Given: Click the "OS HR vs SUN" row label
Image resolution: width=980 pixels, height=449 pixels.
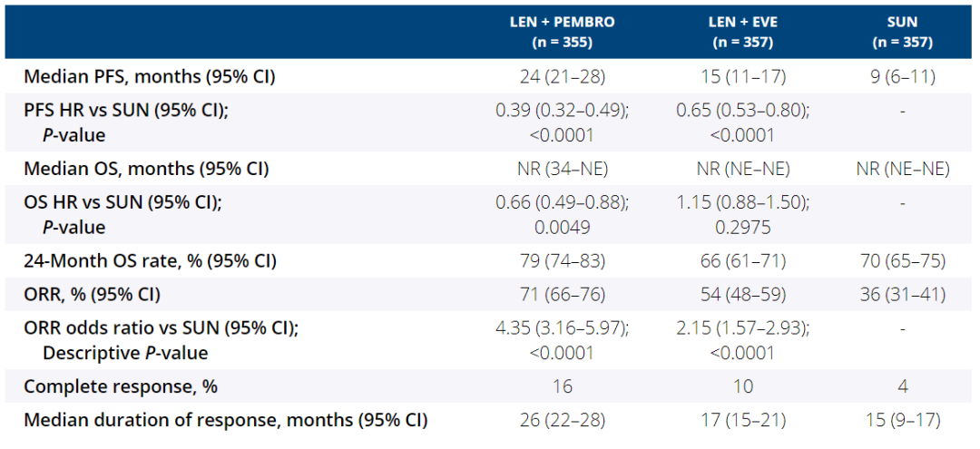Looking at the screenshot, I should (x=122, y=202).
